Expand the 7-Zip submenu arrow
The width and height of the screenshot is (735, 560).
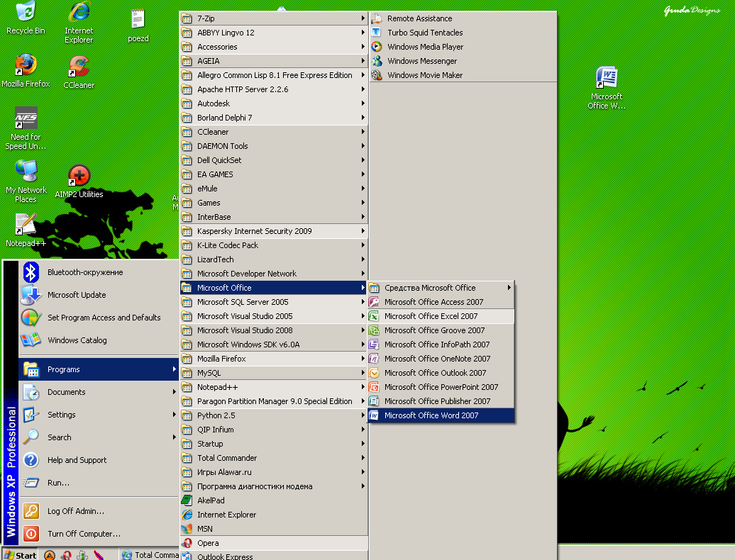(x=363, y=18)
